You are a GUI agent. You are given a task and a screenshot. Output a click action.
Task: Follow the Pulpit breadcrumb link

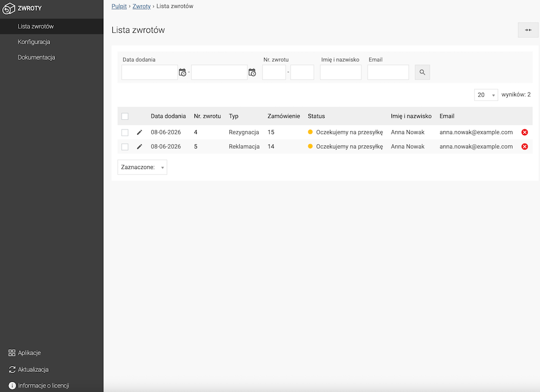(119, 6)
